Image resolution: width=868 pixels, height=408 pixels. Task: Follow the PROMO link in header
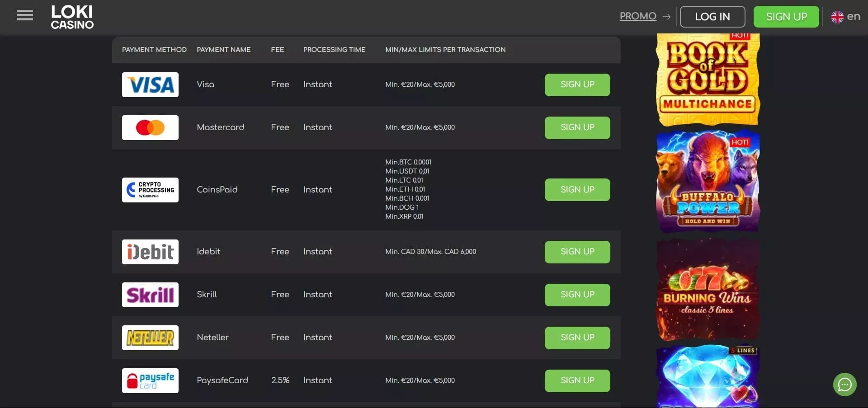[x=637, y=16]
